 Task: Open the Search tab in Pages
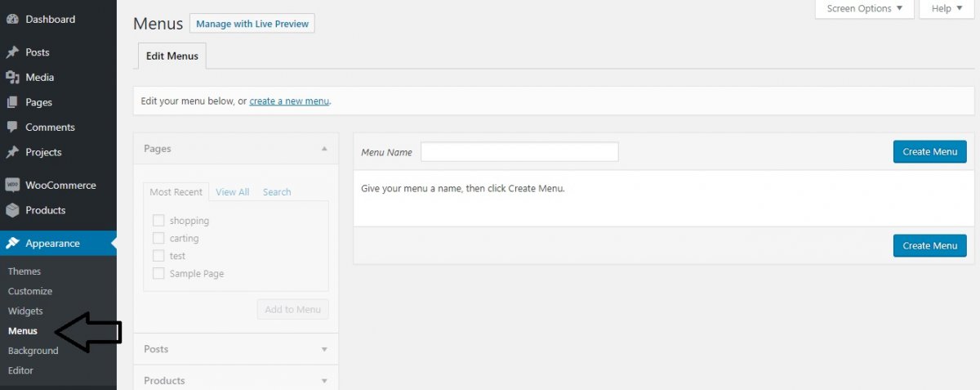(x=277, y=192)
